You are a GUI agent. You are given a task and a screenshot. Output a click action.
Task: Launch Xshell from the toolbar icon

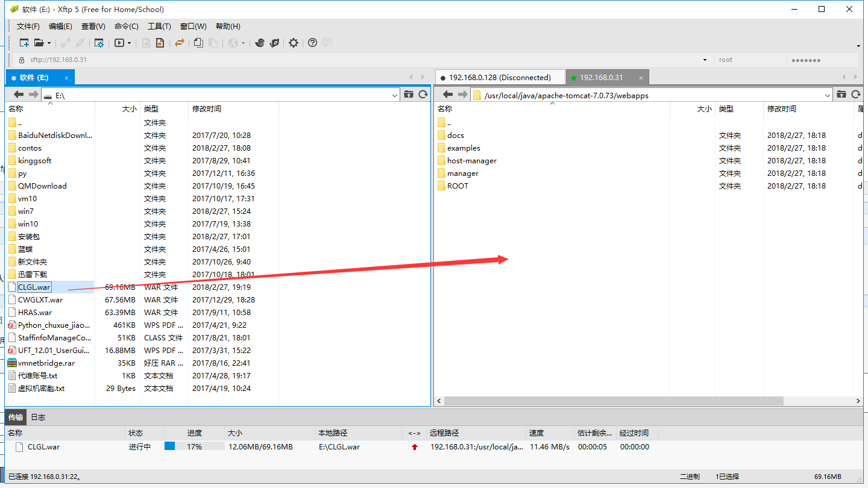pyautogui.click(x=260, y=43)
